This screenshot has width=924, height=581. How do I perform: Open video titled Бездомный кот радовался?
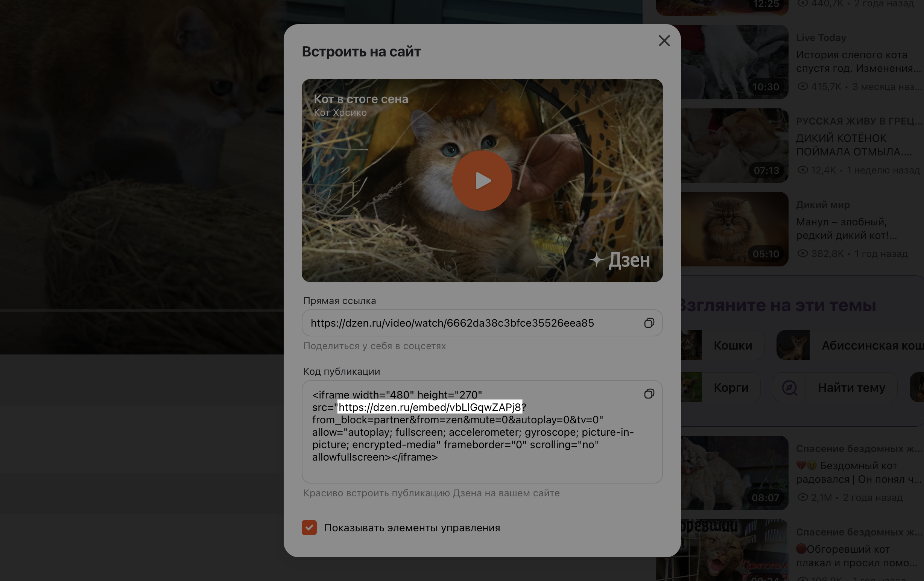[x=859, y=472]
